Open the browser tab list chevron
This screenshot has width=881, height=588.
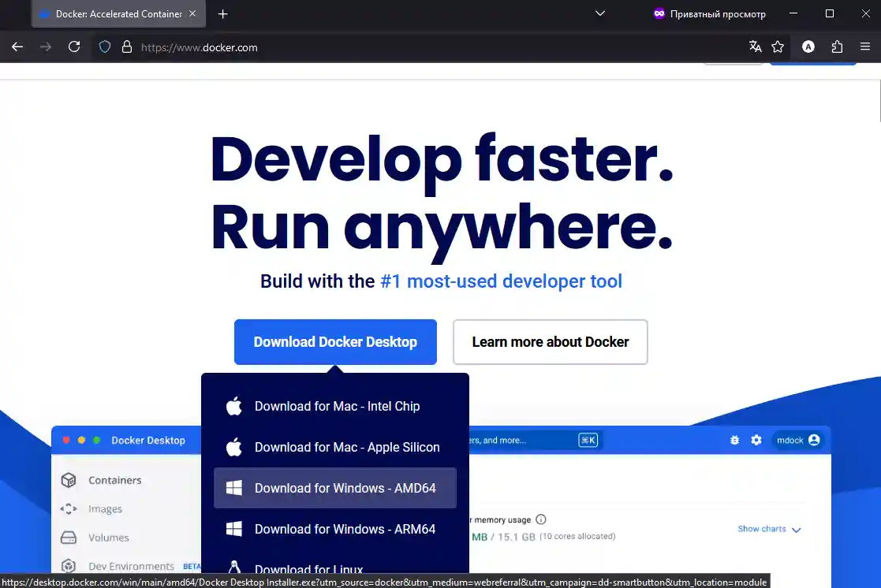tap(600, 13)
